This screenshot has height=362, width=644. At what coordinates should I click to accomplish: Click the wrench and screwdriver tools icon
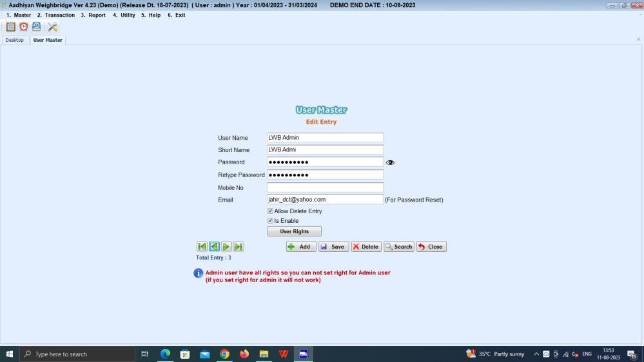(53, 26)
